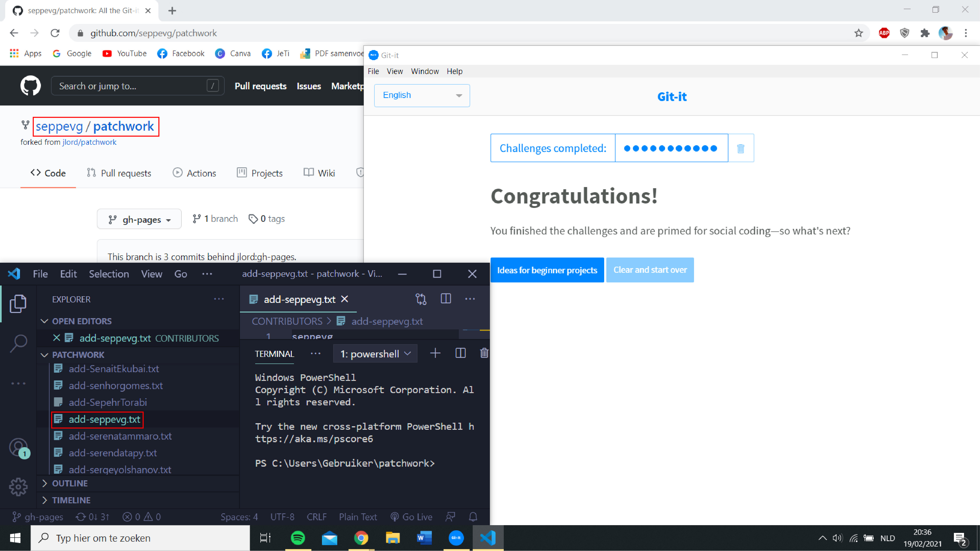Open Git-it app from the taskbar

[456, 538]
